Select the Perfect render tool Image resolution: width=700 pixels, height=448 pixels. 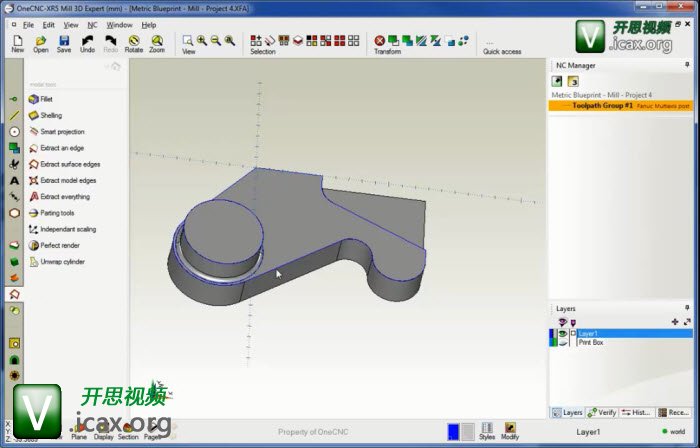coord(59,245)
